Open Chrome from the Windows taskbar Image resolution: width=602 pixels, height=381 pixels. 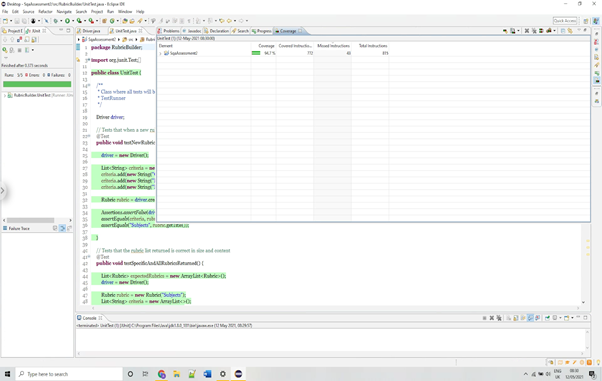(162, 374)
